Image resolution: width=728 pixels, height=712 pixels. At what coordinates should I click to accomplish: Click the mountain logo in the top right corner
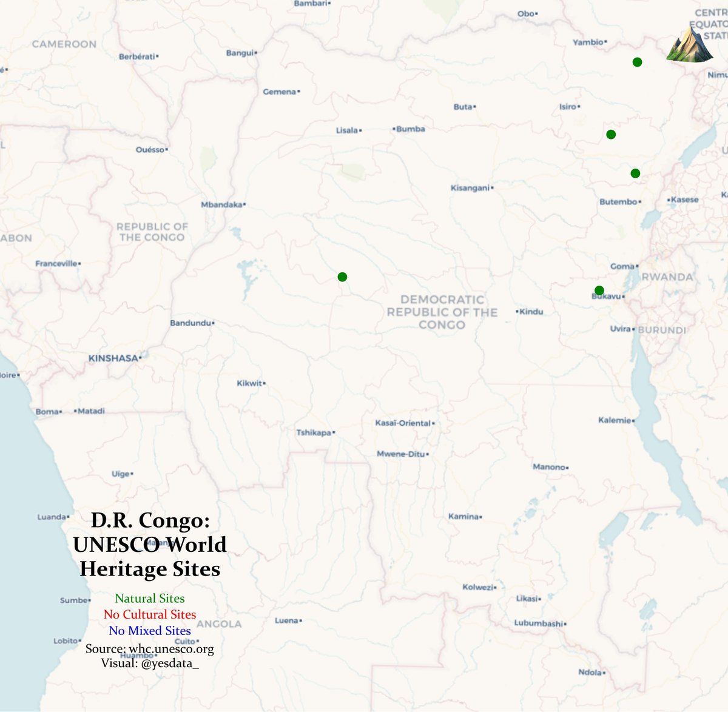[x=689, y=45]
